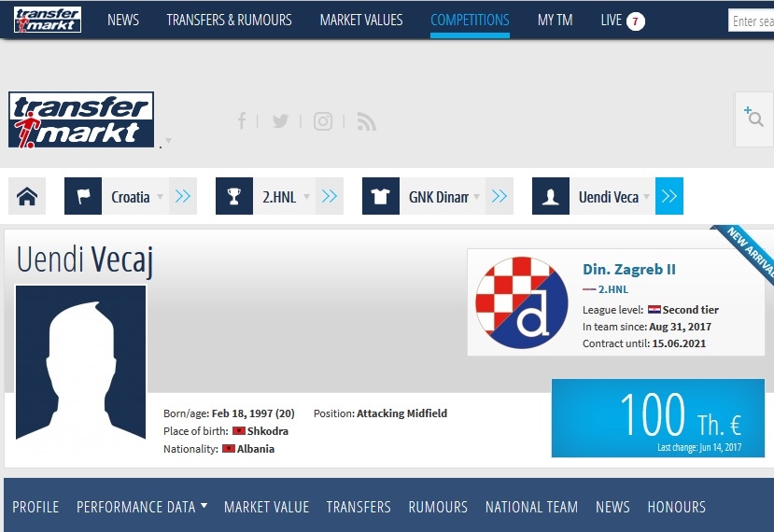Switch to the player News tab
This screenshot has height=532, width=774.
click(x=612, y=507)
